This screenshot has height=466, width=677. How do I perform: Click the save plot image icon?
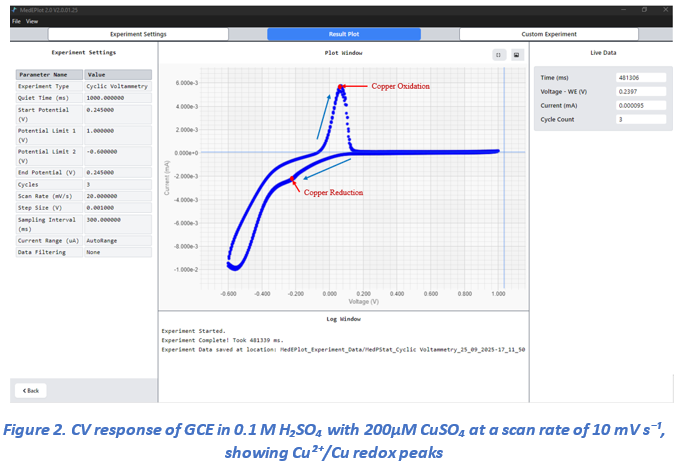[515, 55]
